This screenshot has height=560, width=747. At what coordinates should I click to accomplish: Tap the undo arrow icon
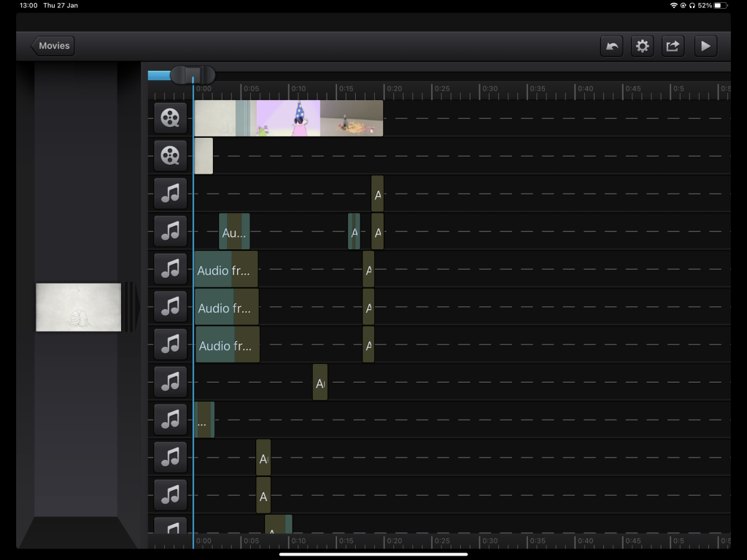[x=611, y=46]
